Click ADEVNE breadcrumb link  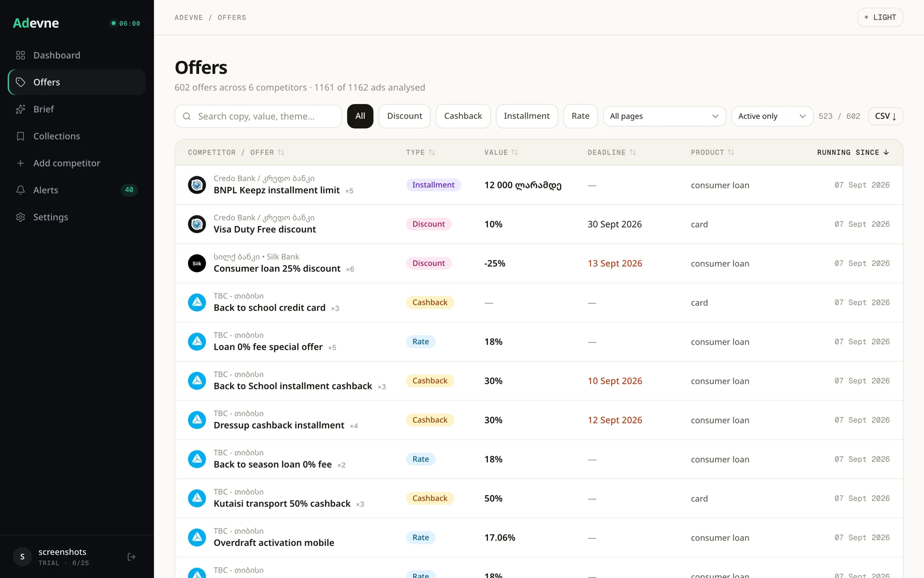pos(189,17)
